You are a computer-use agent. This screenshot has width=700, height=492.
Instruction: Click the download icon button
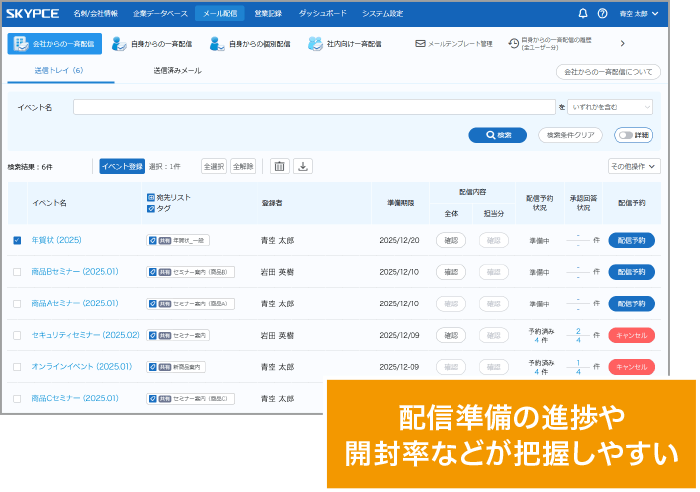coord(303,167)
